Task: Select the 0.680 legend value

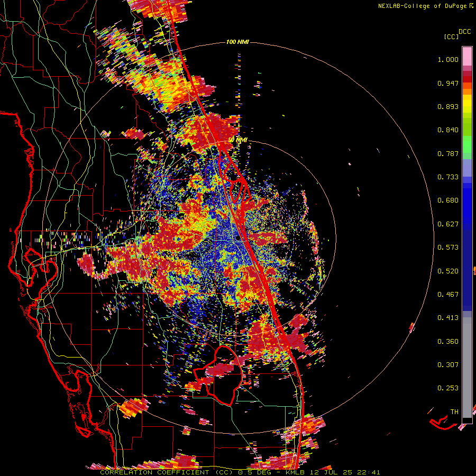Action: point(448,200)
